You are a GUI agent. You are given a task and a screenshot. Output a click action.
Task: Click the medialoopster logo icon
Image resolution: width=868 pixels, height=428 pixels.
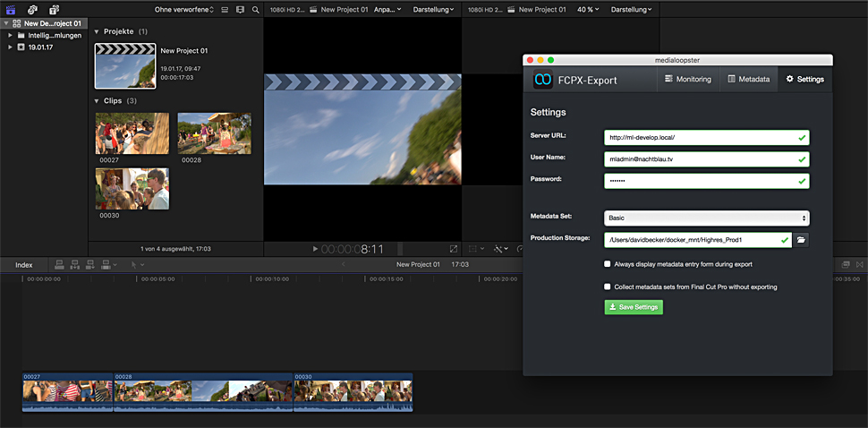point(542,80)
